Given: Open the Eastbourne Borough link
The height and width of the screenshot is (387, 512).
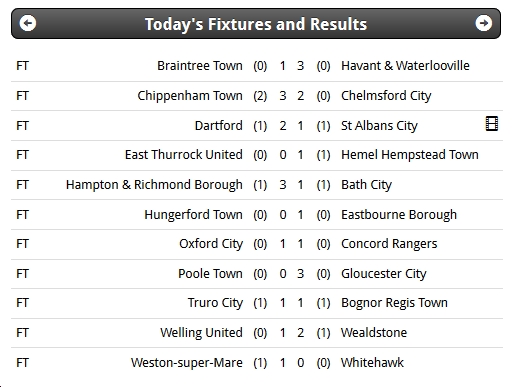Looking at the screenshot, I should click(x=399, y=215).
